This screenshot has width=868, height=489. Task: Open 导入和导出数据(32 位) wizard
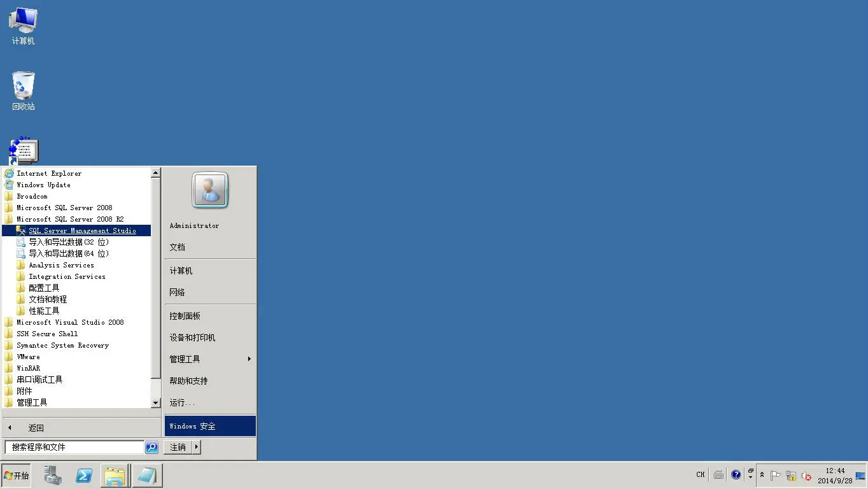76,242
